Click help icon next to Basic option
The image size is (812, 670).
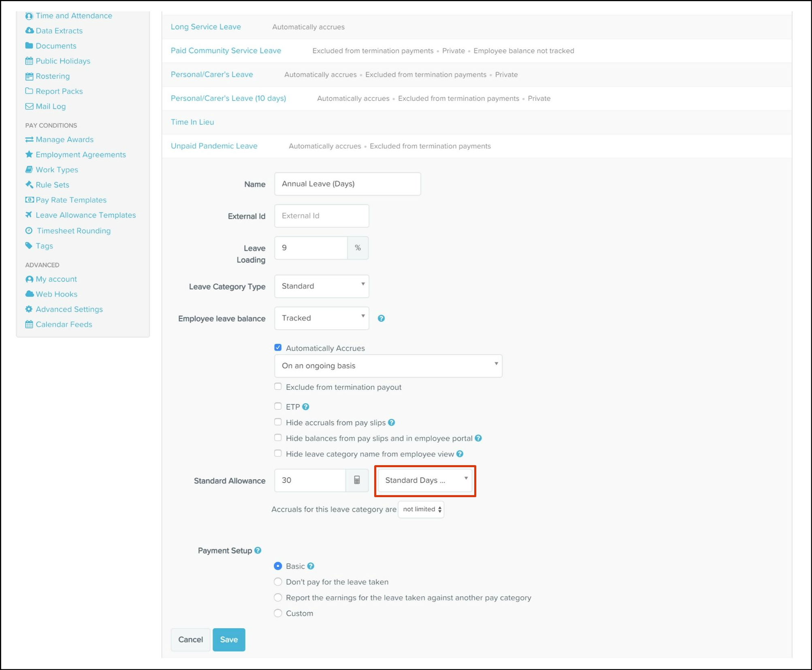click(x=311, y=566)
